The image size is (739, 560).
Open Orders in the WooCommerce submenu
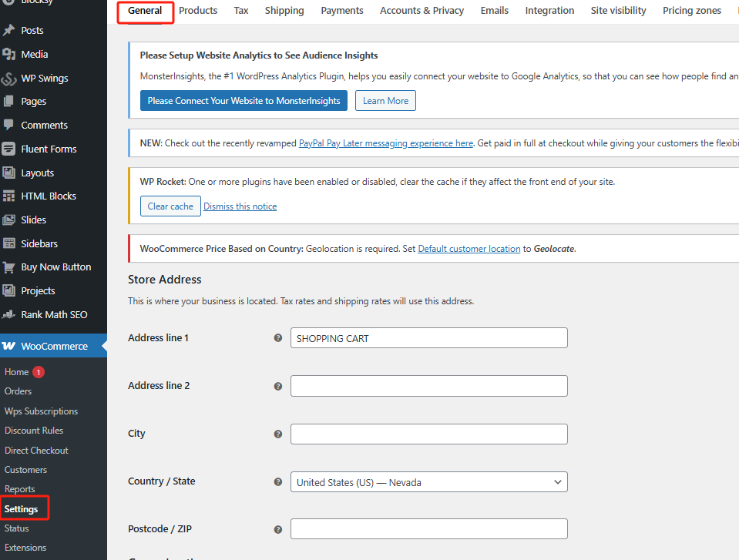pos(18,391)
